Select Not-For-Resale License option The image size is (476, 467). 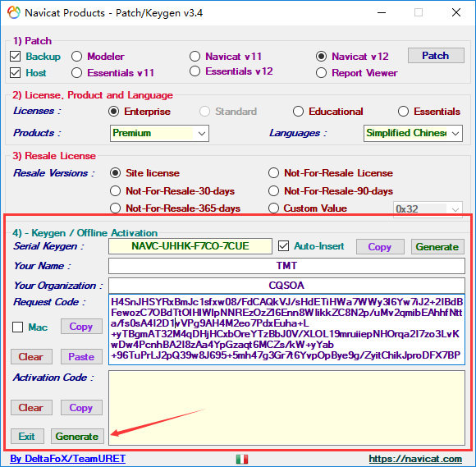pos(273,173)
